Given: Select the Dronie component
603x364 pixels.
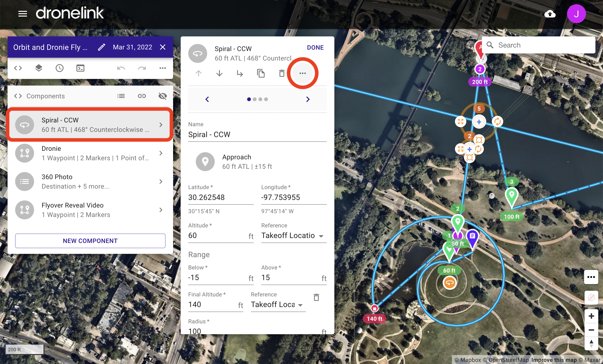Looking at the screenshot, I should 90,153.
